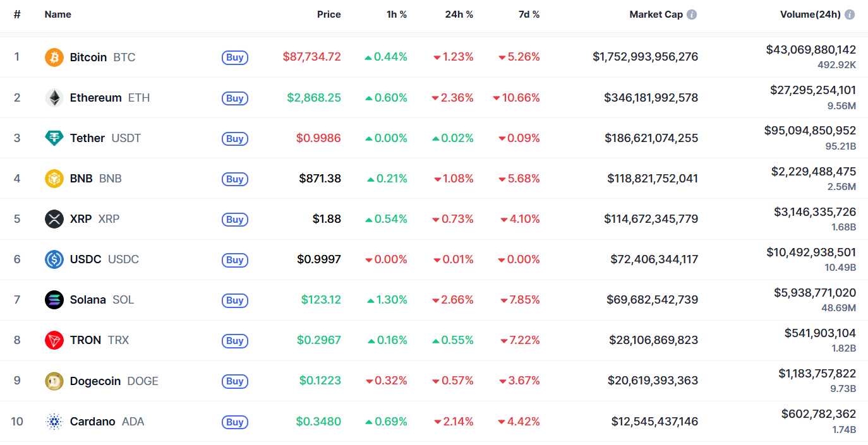Sort by rank using # header
868x445 pixels.
17,15
